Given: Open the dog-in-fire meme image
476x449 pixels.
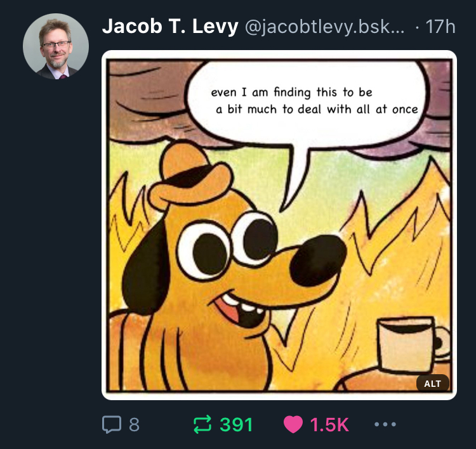Looking at the screenshot, I should click(x=279, y=224).
